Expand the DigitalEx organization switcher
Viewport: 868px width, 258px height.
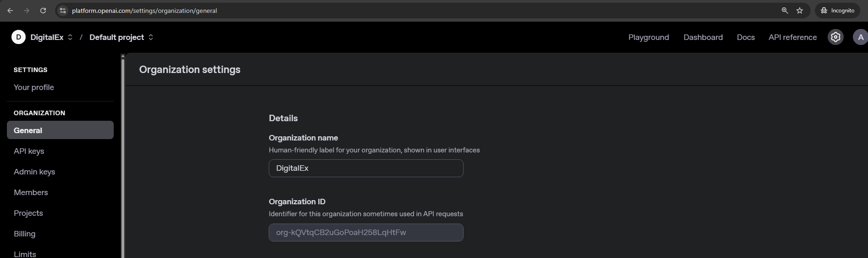tap(70, 37)
